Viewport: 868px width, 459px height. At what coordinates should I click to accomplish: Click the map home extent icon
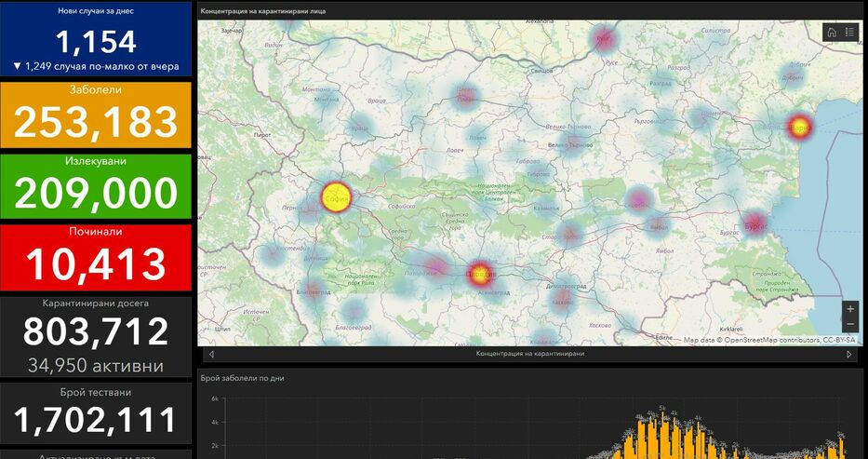[x=832, y=32]
